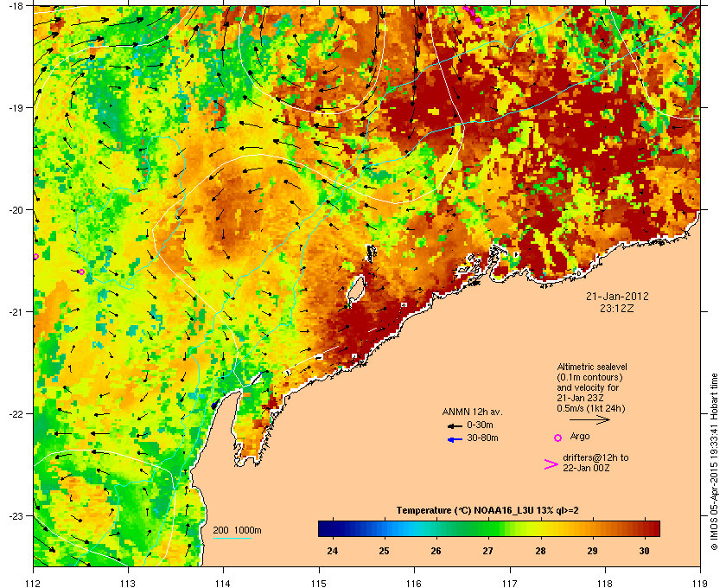726x588 pixels.
Task: Click the 'ANMN 12h av.' heading
Action: tap(472, 412)
